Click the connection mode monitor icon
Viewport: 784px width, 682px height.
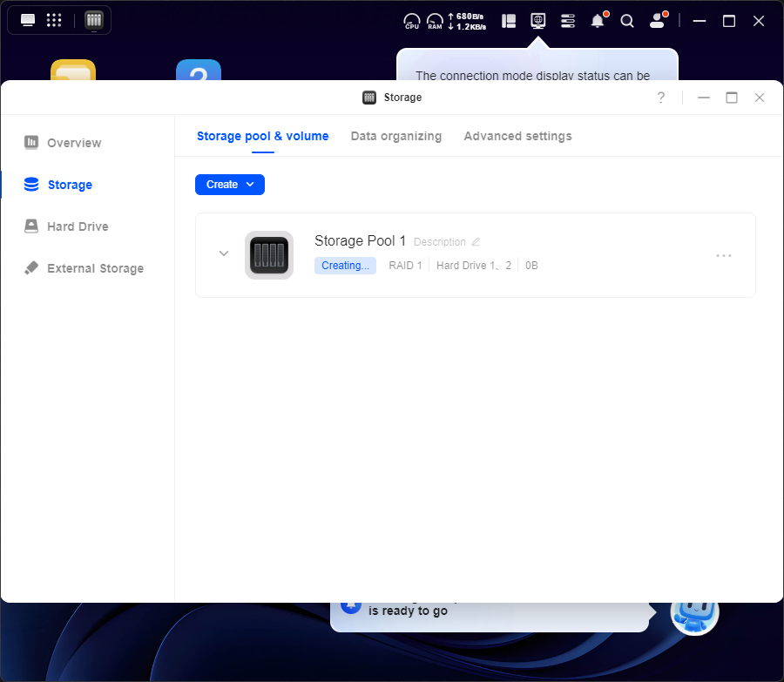(x=538, y=20)
